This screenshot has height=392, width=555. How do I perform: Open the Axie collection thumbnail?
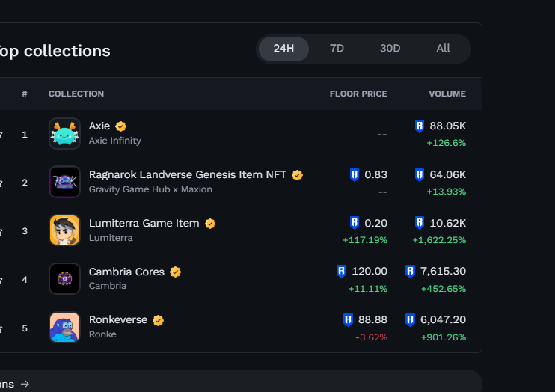(64, 133)
